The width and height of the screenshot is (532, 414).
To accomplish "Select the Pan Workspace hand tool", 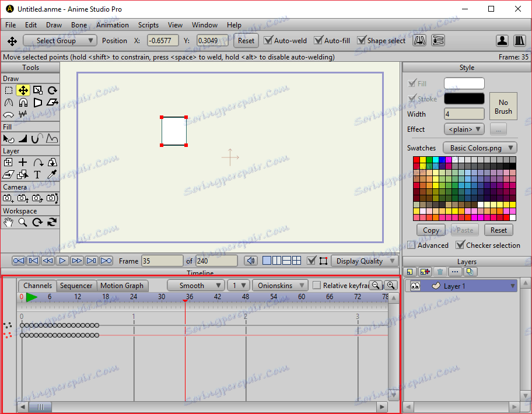I will coord(9,222).
